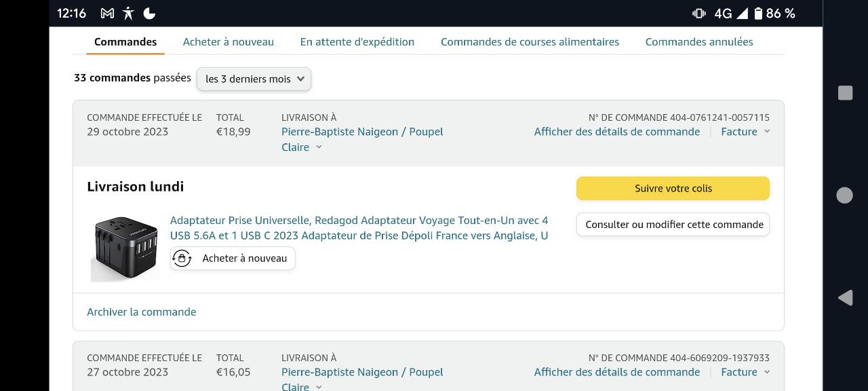Open the 'les 3 derniers mois' period dropdown

(254, 79)
